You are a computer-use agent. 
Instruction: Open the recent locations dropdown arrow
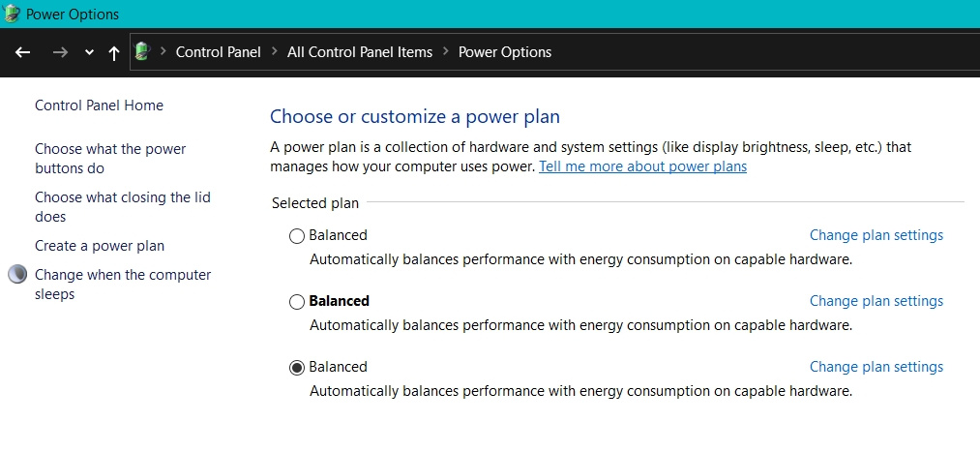coord(89,52)
